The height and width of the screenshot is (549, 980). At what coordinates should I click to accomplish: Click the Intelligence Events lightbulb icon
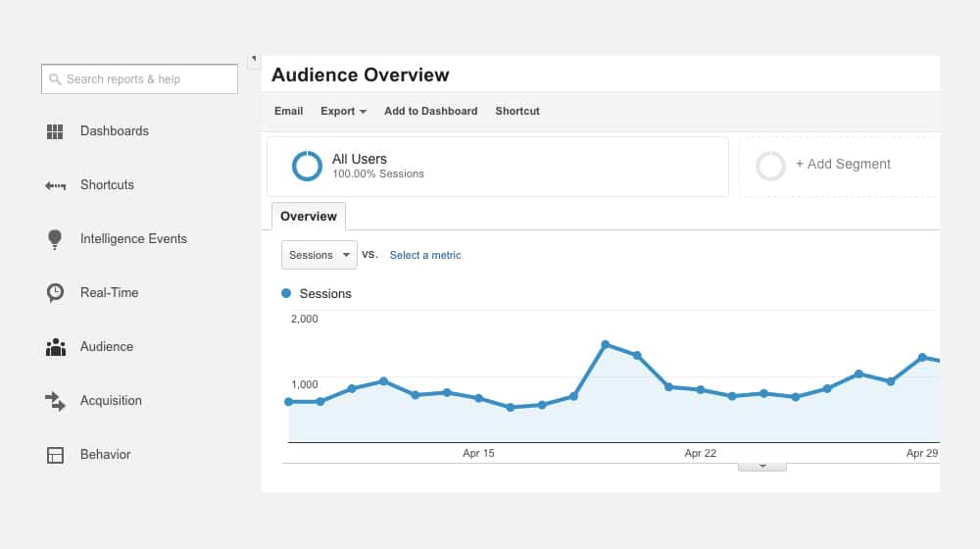[55, 239]
